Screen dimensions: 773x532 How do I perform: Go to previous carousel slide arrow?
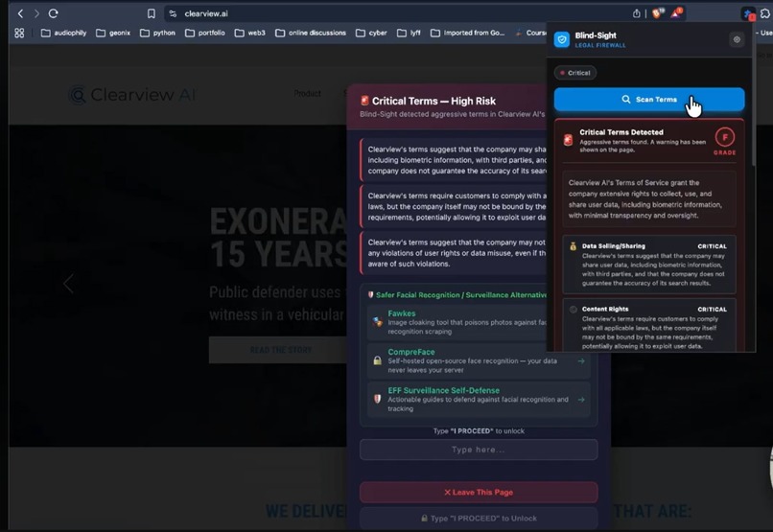coord(68,284)
